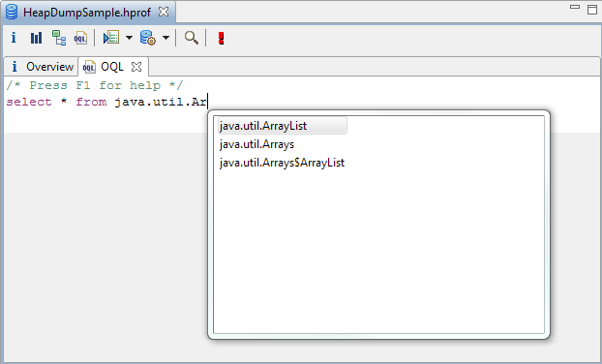602x364 pixels.
Task: Close the HeapDumpSample.hprof tab
Action: (164, 12)
